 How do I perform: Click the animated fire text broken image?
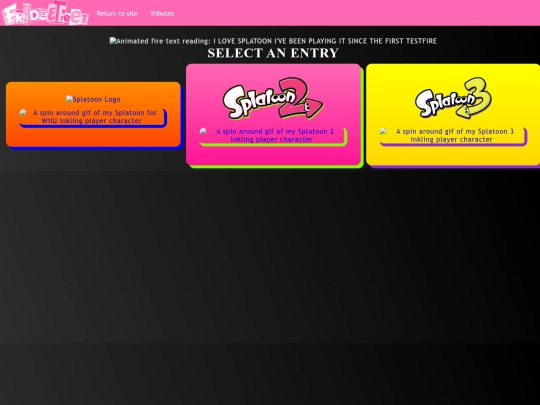pyautogui.click(x=273, y=41)
